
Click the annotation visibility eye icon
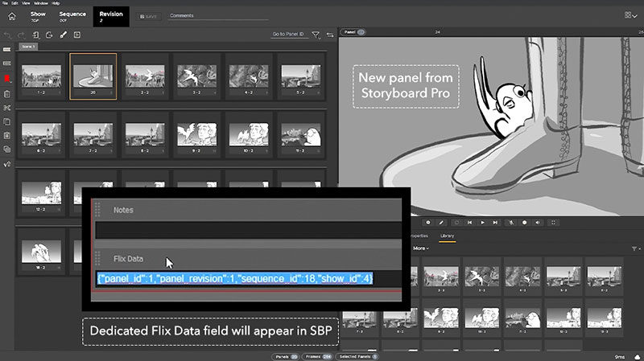click(428, 223)
